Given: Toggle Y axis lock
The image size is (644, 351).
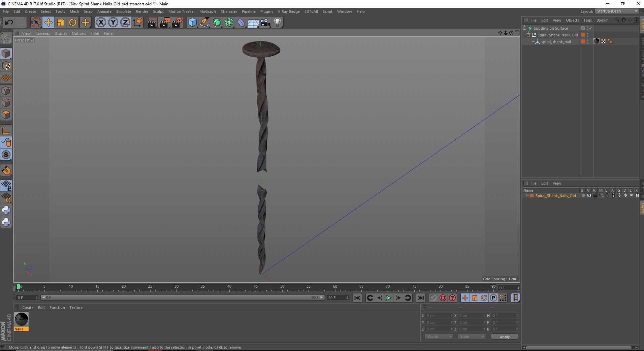Looking at the screenshot, I should [x=113, y=23].
